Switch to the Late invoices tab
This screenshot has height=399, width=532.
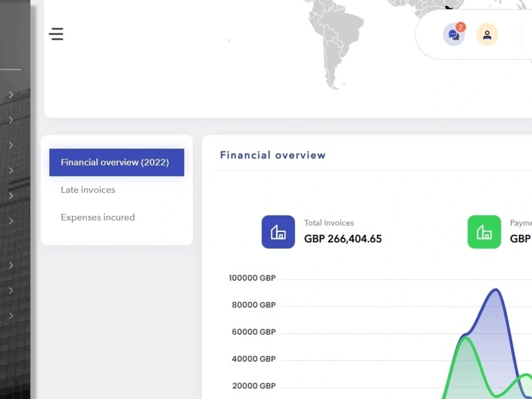tap(88, 190)
